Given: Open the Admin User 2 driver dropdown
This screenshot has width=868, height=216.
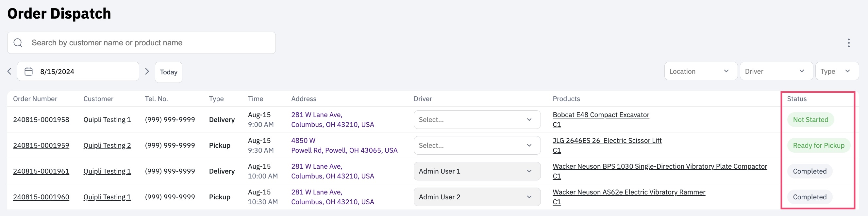Looking at the screenshot, I should point(477,197).
